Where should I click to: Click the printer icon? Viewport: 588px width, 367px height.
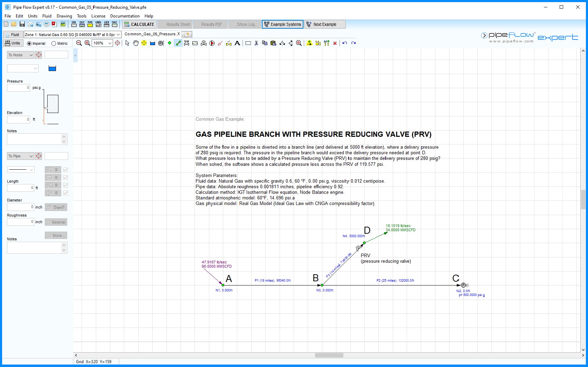[x=46, y=24]
